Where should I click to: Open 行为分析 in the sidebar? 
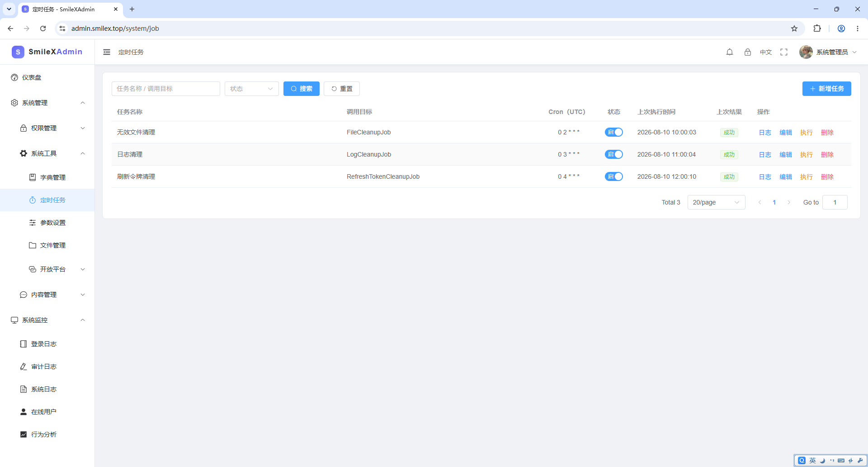(x=47, y=434)
